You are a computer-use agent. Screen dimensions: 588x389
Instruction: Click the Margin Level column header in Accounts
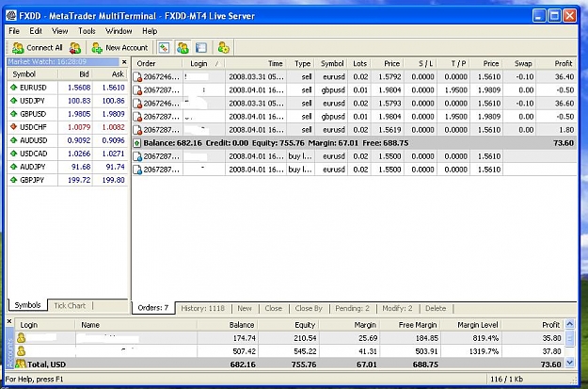click(471, 325)
